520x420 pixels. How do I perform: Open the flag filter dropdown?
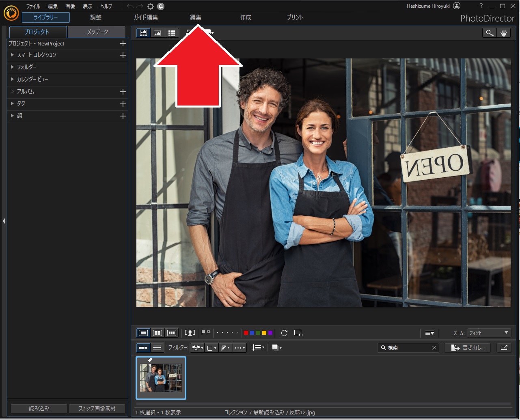tap(197, 348)
